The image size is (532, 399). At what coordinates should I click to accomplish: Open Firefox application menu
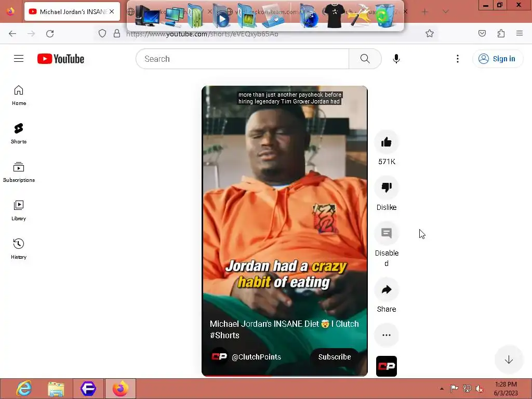coord(519,33)
